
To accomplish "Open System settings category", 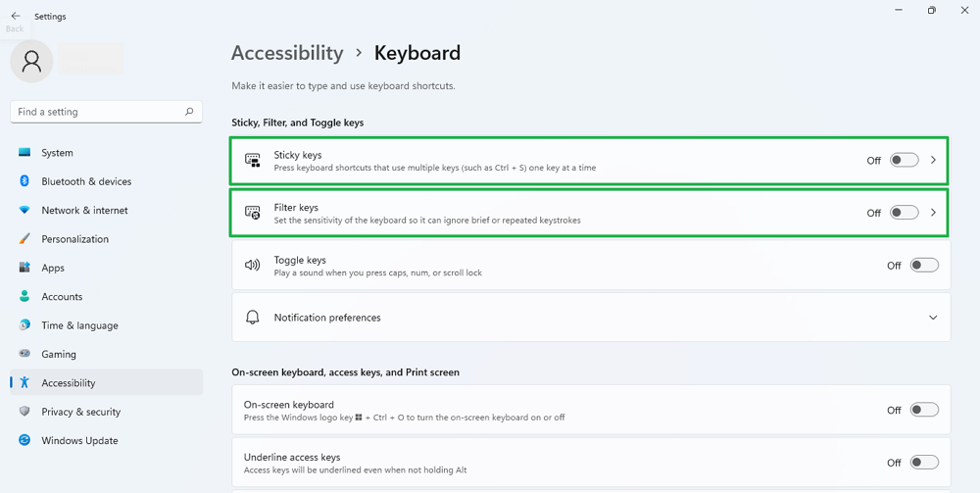I will tap(106, 153).
